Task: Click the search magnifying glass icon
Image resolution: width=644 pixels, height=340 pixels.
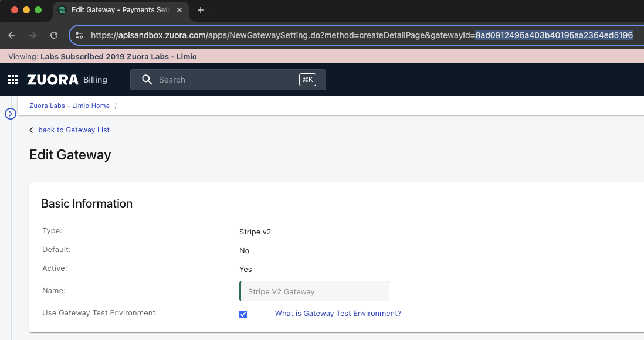Action: pyautogui.click(x=147, y=80)
